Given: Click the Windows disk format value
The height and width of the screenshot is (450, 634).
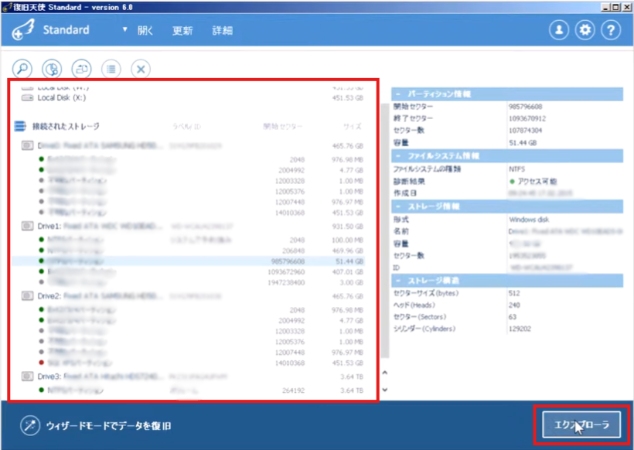Looking at the screenshot, I should [x=529, y=220].
